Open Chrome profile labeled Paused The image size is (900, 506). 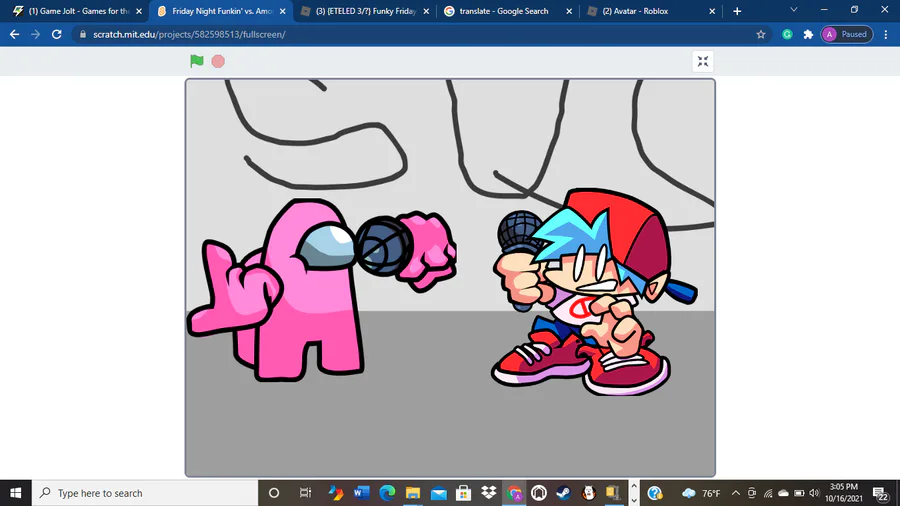point(847,34)
